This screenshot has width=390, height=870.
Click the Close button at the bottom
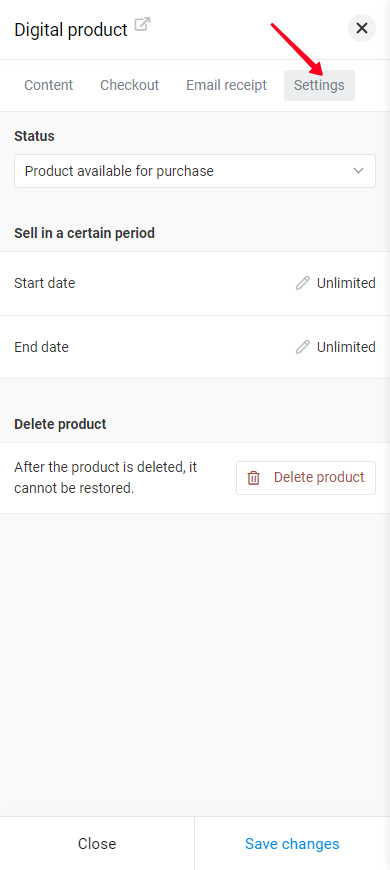[97, 844]
